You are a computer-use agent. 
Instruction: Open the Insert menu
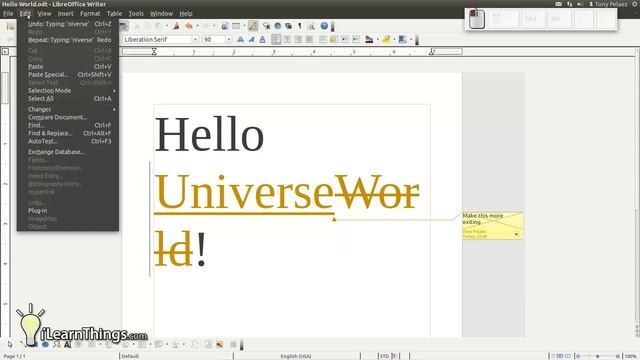click(65, 13)
